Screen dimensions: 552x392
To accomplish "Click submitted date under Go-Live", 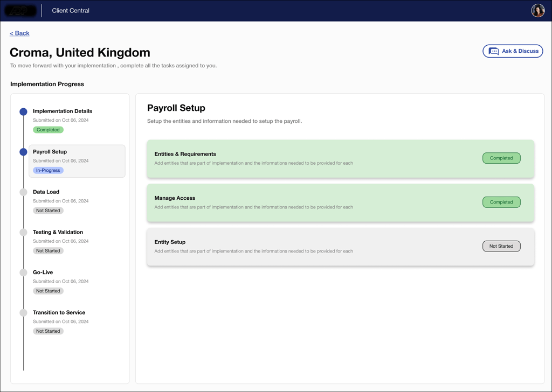I will 60,281.
